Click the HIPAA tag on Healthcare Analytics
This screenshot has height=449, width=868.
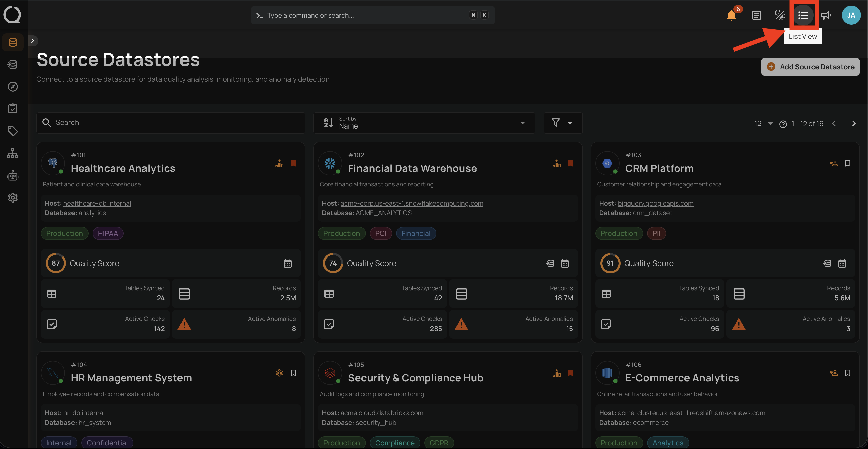pyautogui.click(x=108, y=233)
